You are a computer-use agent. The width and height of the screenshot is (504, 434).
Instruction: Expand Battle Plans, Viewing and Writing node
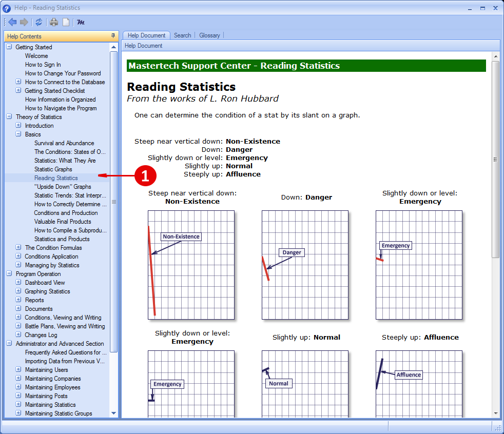coord(18,326)
